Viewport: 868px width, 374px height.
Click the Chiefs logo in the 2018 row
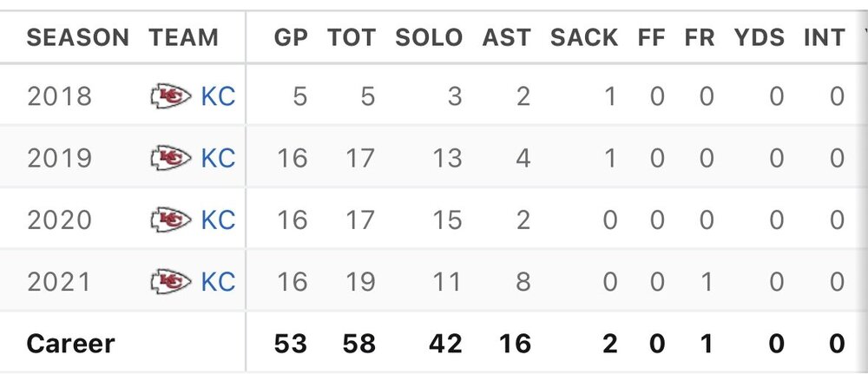pos(170,96)
